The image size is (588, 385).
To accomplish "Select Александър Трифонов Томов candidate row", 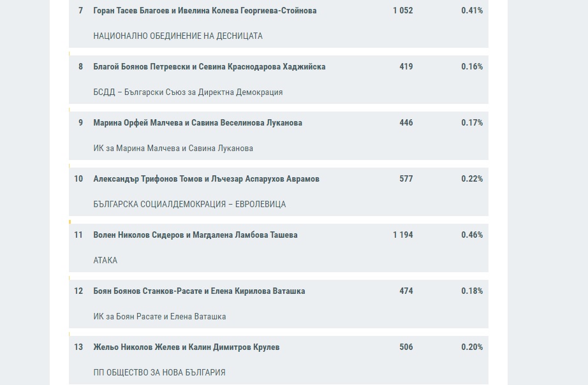I will point(278,192).
